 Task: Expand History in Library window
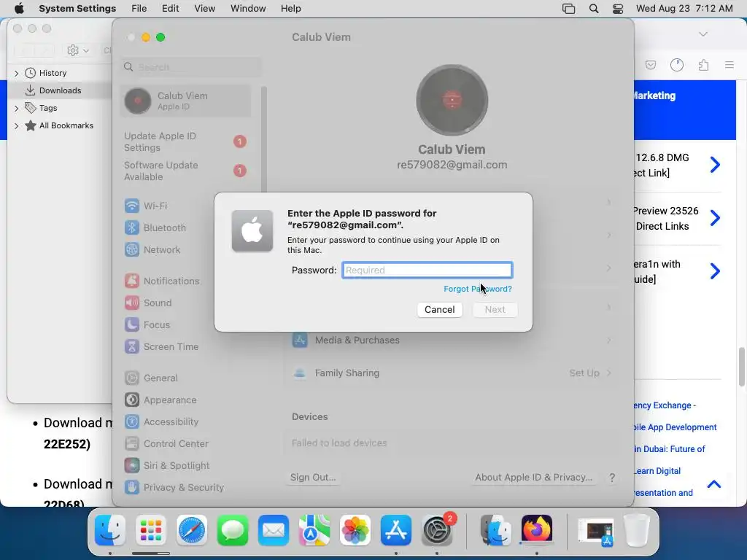coord(17,73)
